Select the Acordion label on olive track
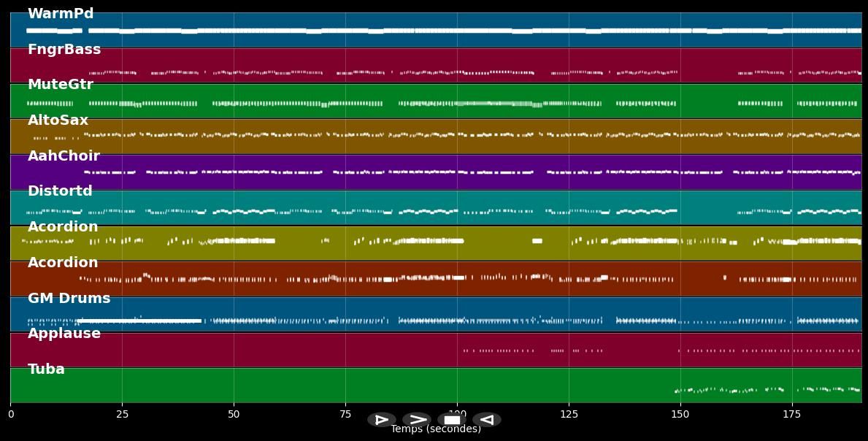868x441 pixels. (63, 226)
